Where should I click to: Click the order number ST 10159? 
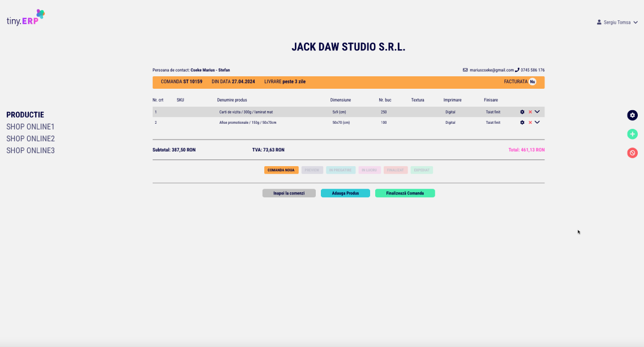click(x=193, y=81)
